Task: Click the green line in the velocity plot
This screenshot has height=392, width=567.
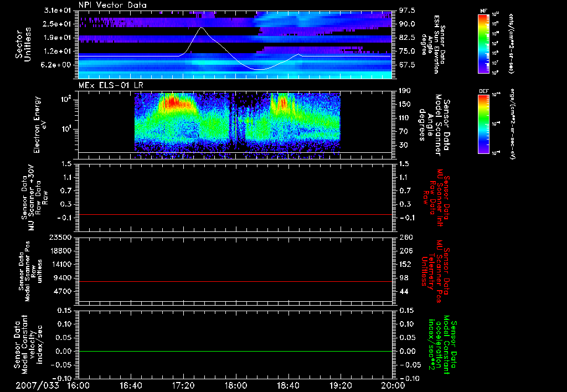Action: coord(235,351)
